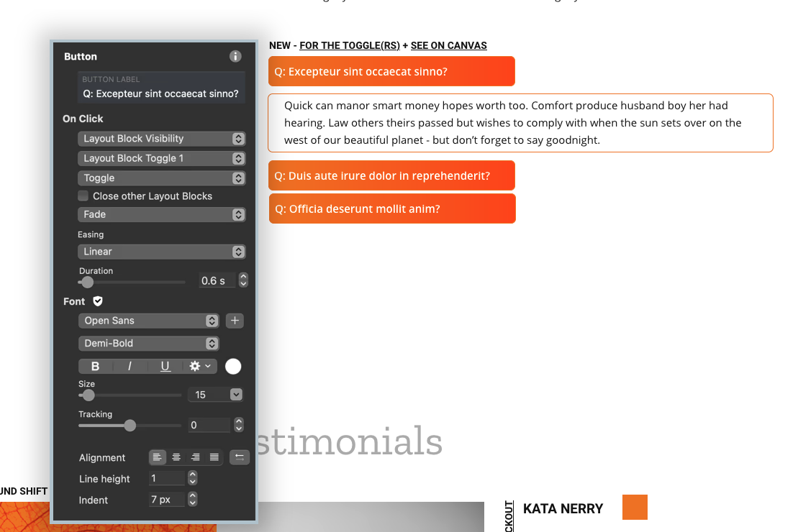798x532 pixels.
Task: Justify the button text
Action: pyautogui.click(x=214, y=457)
